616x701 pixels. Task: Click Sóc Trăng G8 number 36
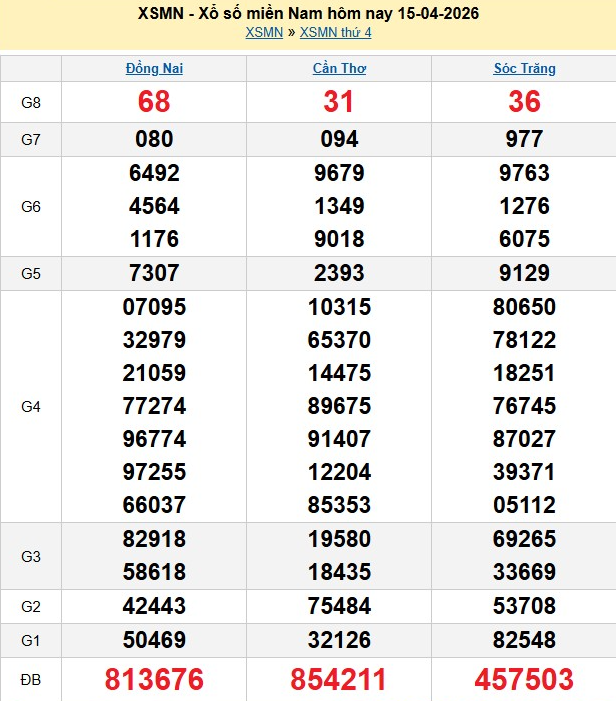tap(524, 102)
